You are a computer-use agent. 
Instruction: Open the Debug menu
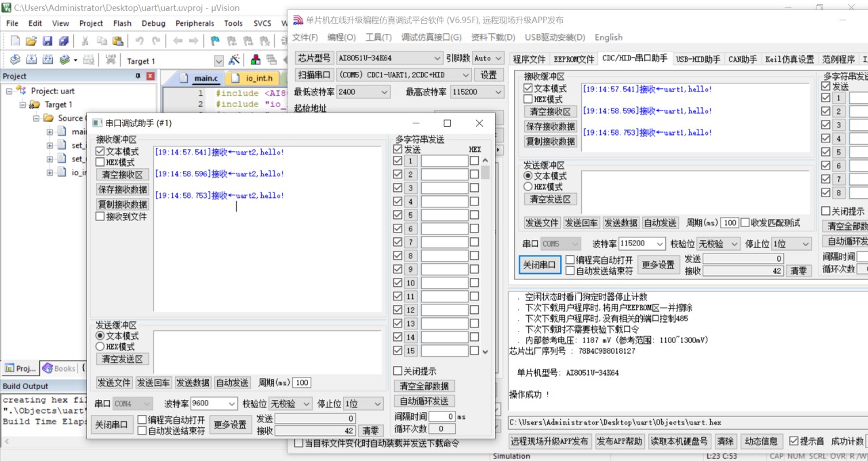click(x=153, y=23)
